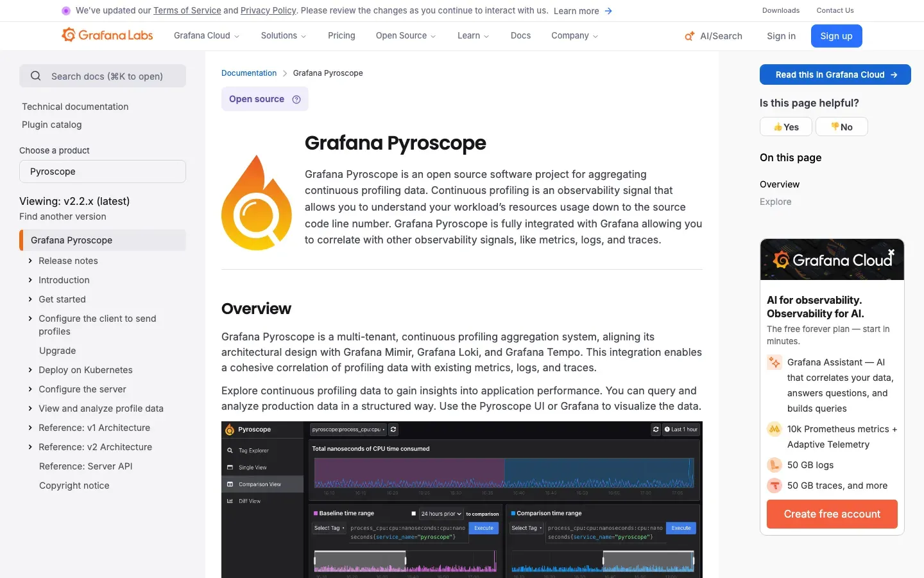Vote No, page not helpful
This screenshot has width=924, height=578.
[x=842, y=127]
